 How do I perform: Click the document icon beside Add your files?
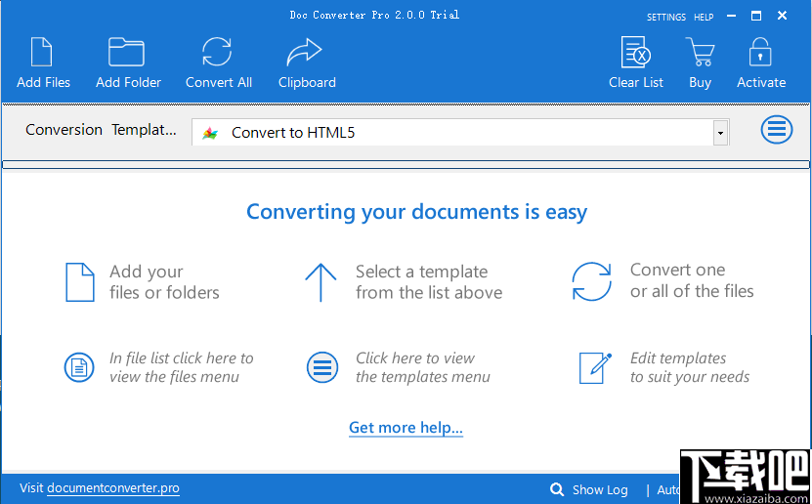pyautogui.click(x=80, y=282)
